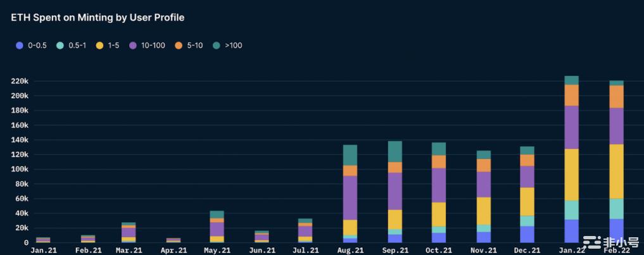The image size is (644, 255).
Task: Click the Mar.21 x-axis label
Action: (129, 250)
